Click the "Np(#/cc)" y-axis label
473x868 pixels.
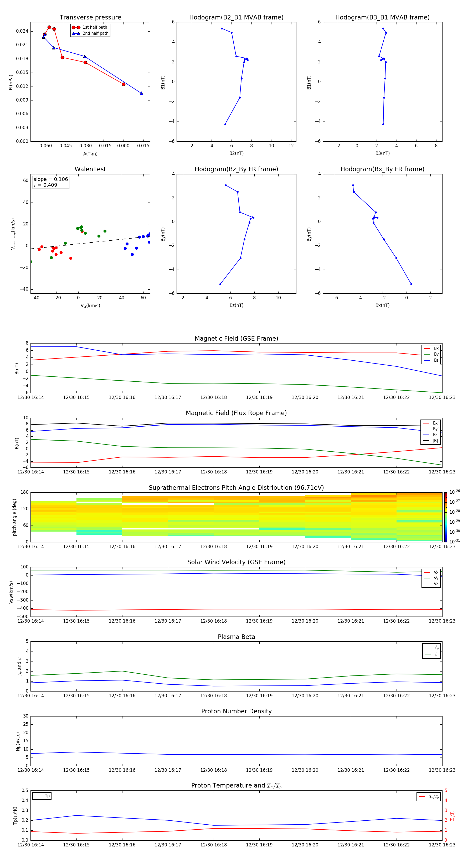[x=18, y=741]
